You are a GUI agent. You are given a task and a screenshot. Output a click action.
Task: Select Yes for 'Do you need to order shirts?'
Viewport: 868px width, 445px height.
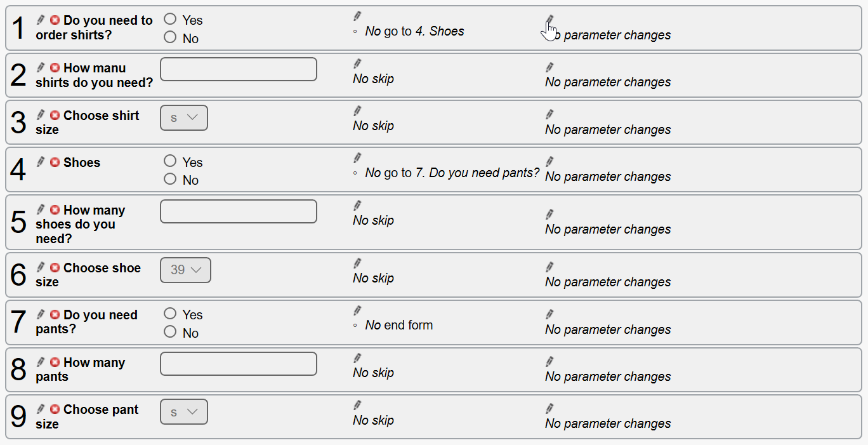pyautogui.click(x=170, y=19)
